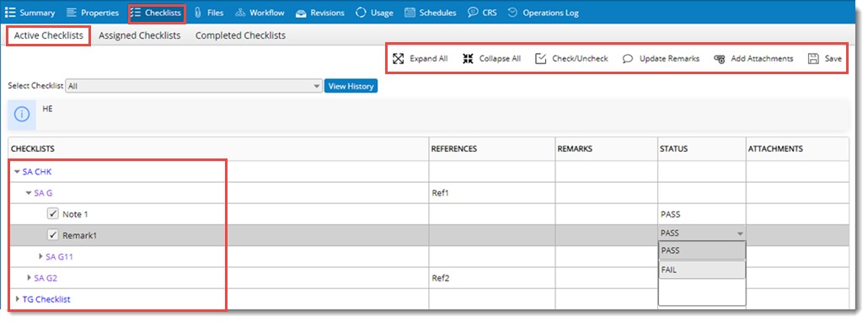Uncheck the Note 1 checkbox
This screenshot has height=322, width=868.
tap(53, 214)
